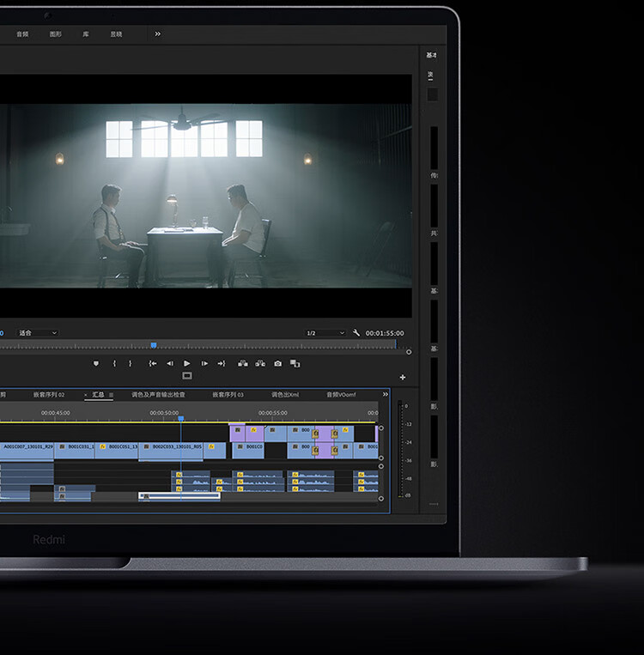Click the Mark Out brace icon
The width and height of the screenshot is (644, 655).
[x=130, y=363]
